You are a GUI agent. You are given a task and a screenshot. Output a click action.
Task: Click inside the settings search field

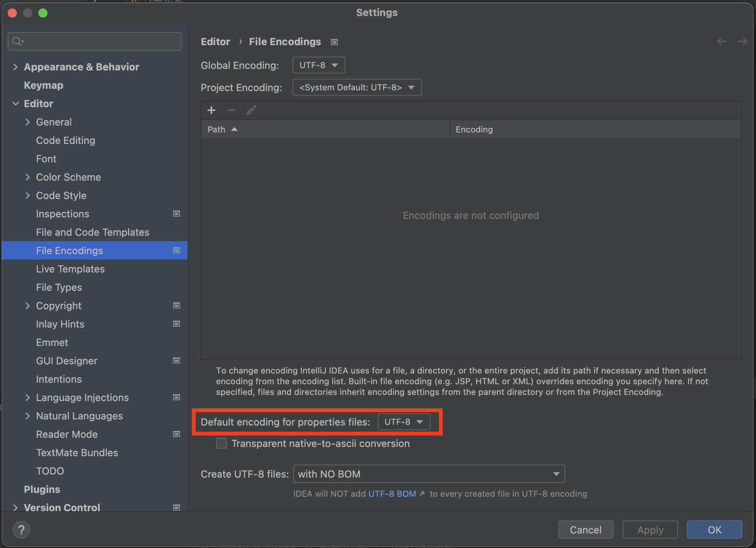click(x=100, y=41)
